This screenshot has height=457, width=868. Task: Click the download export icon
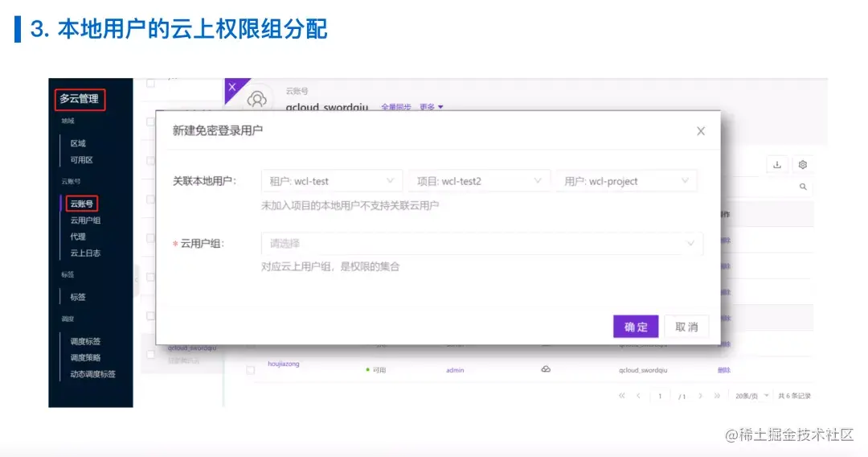tap(777, 164)
